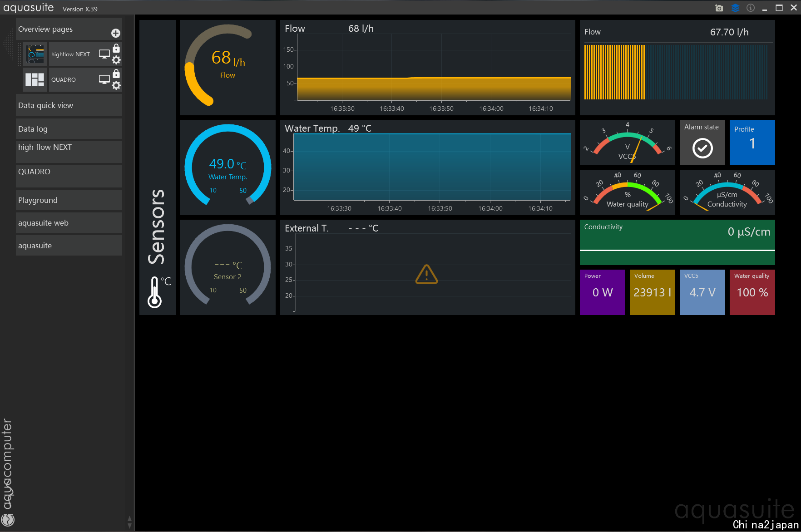
Task: Open the QUADRO page layout thumbnail
Action: (x=35, y=80)
